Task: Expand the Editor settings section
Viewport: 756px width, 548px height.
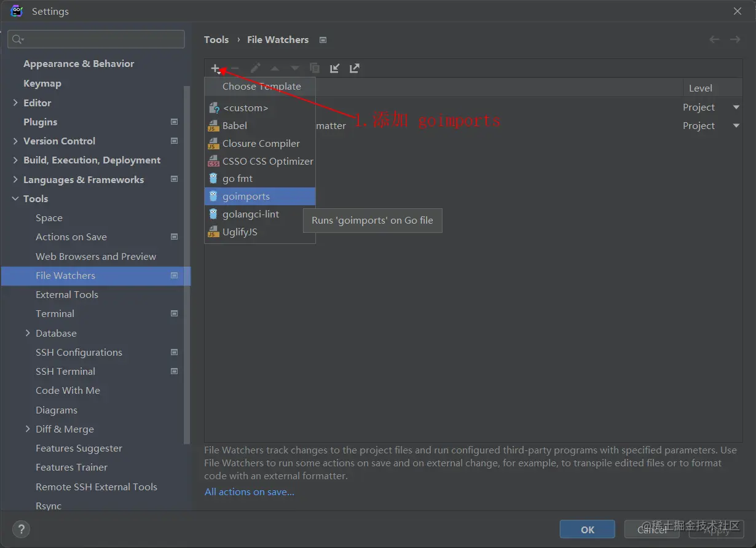Action: (x=15, y=103)
